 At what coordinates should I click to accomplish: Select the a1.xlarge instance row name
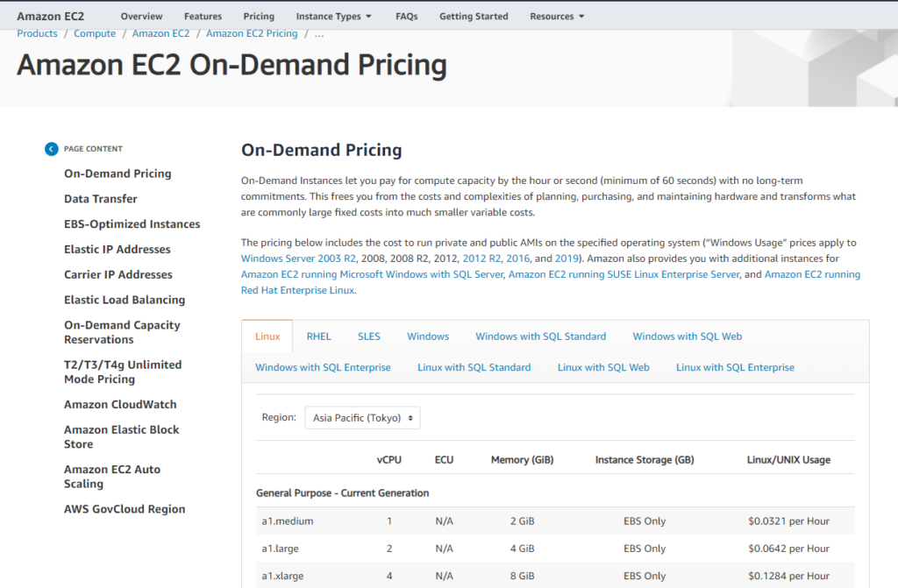[x=282, y=576]
